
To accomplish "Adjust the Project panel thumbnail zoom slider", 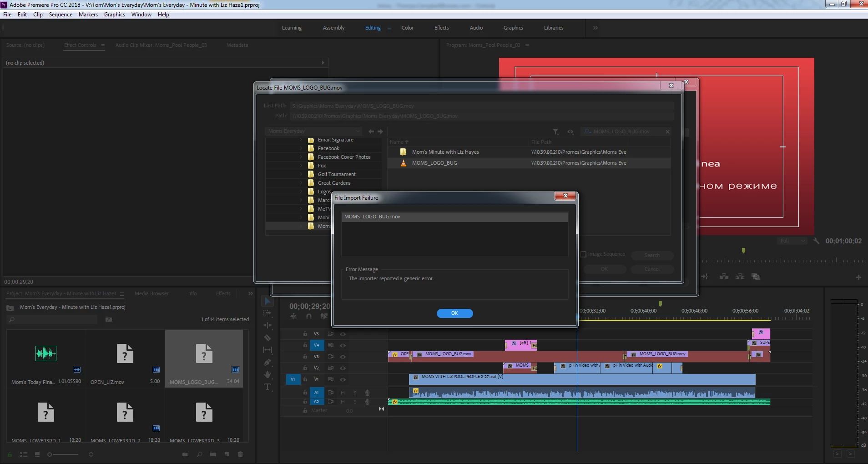I will pos(64,454).
